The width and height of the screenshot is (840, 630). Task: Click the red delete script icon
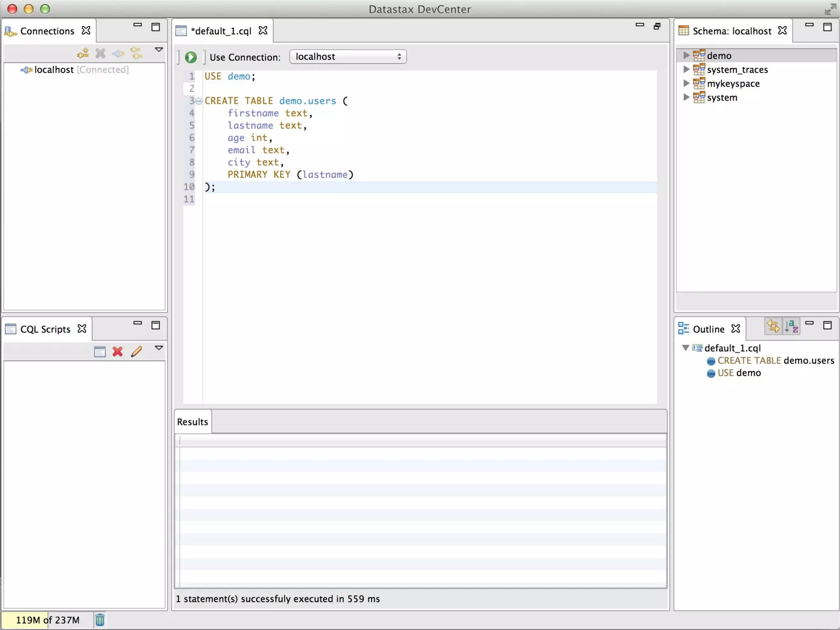[x=118, y=352]
